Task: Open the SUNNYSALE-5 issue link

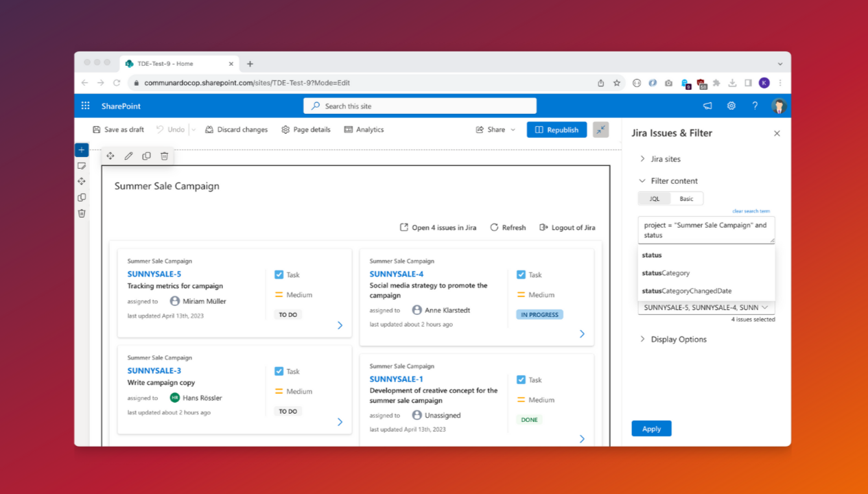Action: [154, 274]
